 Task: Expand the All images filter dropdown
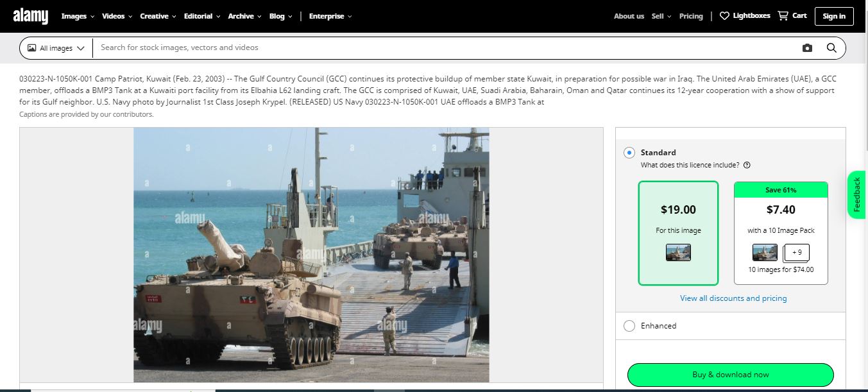coord(56,48)
